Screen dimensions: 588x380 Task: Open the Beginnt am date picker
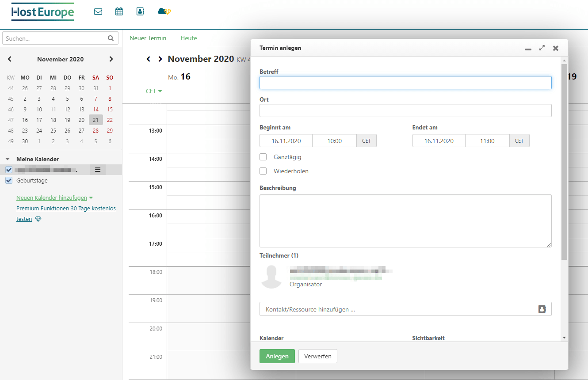(x=286, y=141)
